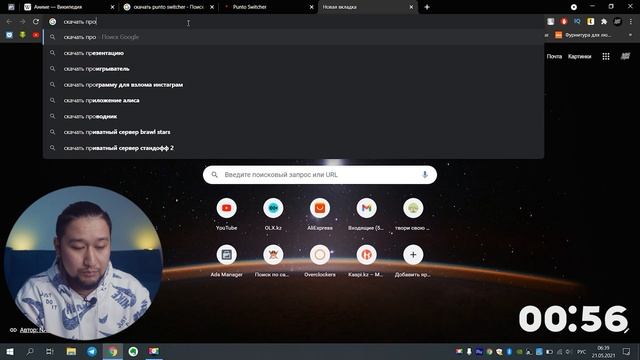Open the Фурнитура bookmark
This screenshot has height=360, width=640.
click(x=583, y=35)
